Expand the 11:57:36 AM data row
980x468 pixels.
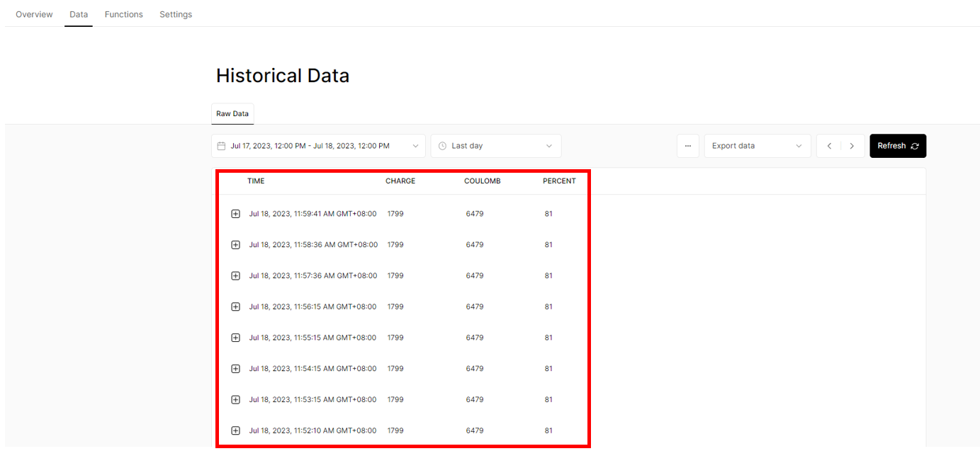click(236, 275)
